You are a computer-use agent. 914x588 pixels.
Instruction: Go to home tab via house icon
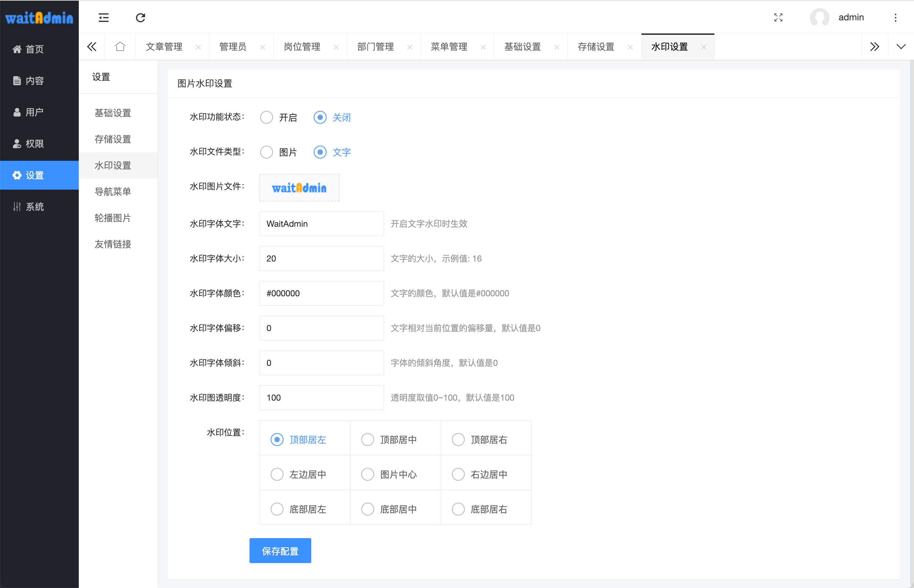coord(120,47)
